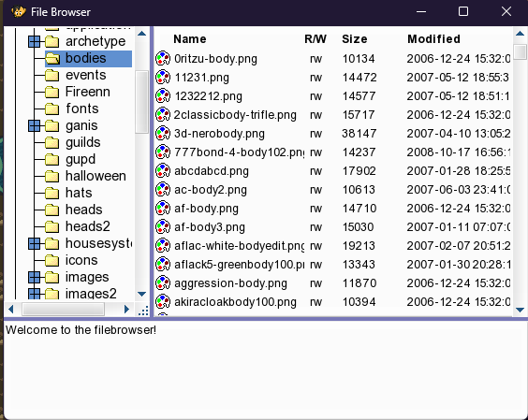Click modified date 2007-04-10 13:05
The image size is (528, 420).
click(459, 134)
